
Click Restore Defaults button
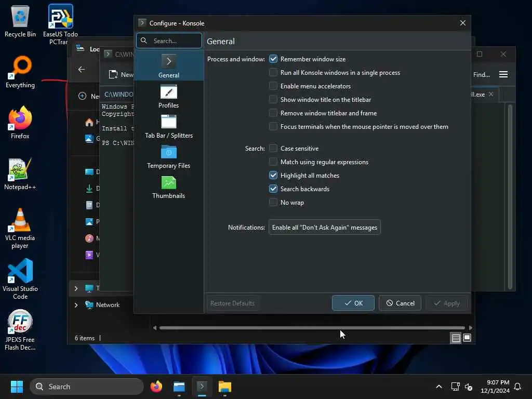click(232, 303)
